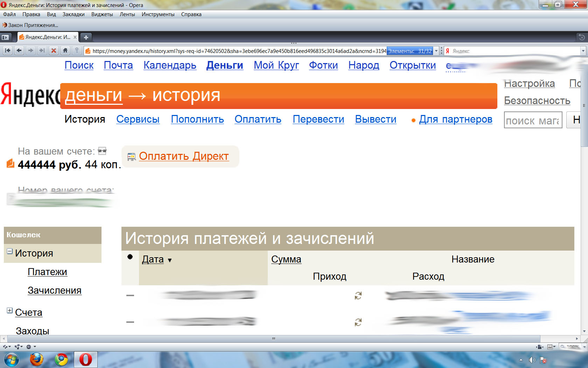Go forward to the next page
The width and height of the screenshot is (588, 368).
[31, 51]
